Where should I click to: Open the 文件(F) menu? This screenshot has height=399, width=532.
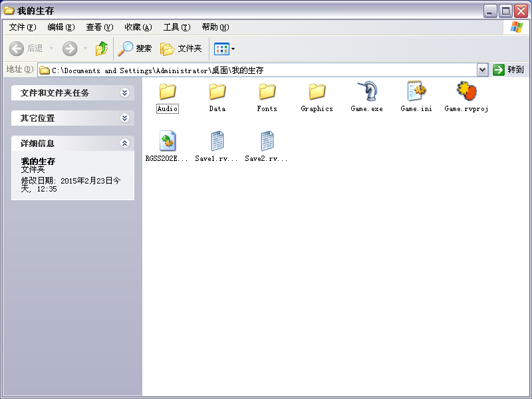(x=23, y=27)
